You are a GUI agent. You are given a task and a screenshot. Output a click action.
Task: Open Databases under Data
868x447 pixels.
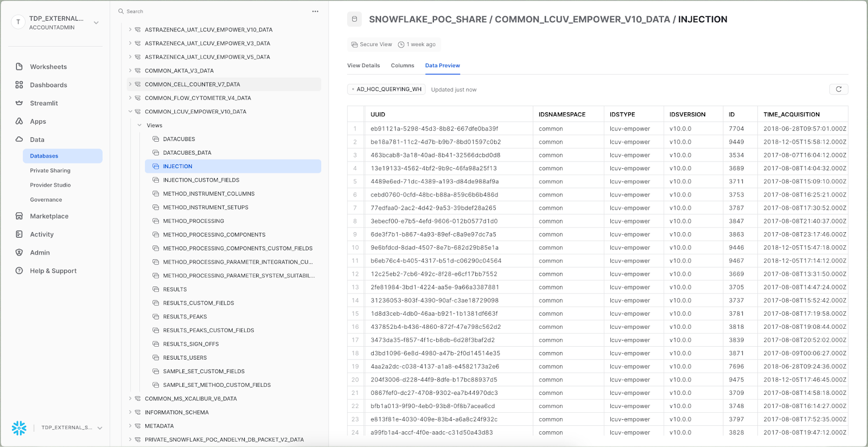pyautogui.click(x=62, y=156)
